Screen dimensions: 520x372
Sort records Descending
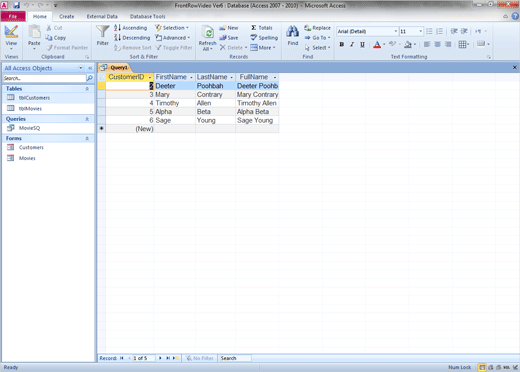click(x=132, y=38)
